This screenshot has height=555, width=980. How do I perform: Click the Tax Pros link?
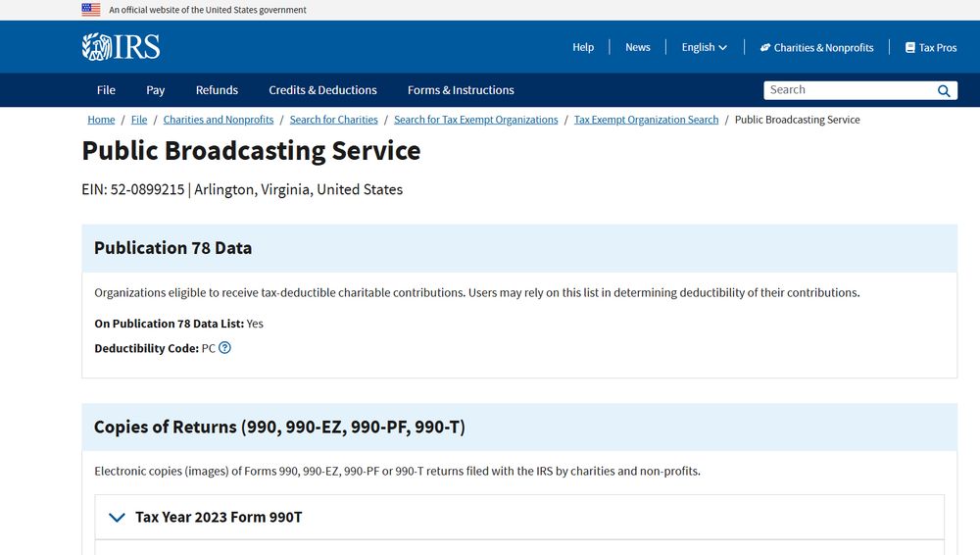click(931, 47)
